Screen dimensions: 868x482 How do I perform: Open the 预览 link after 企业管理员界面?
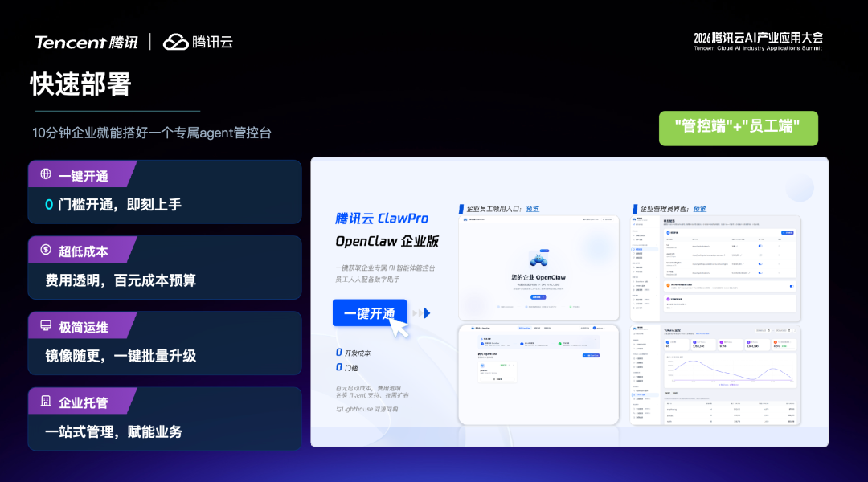700,209
